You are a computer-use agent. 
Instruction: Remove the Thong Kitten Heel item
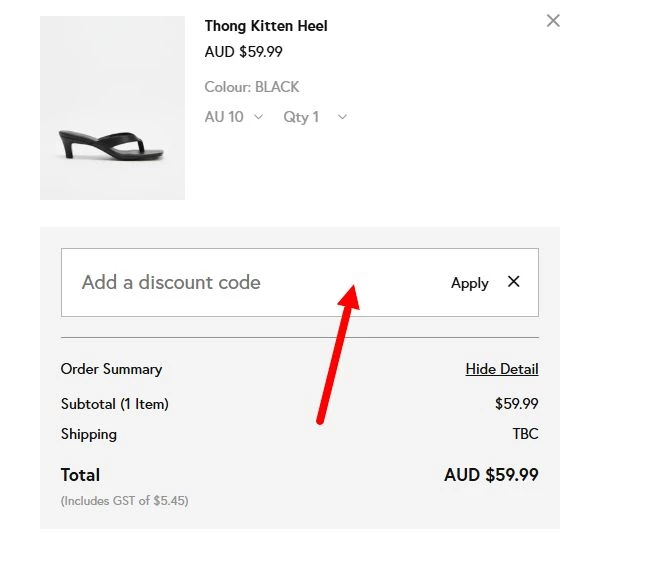[x=553, y=21]
